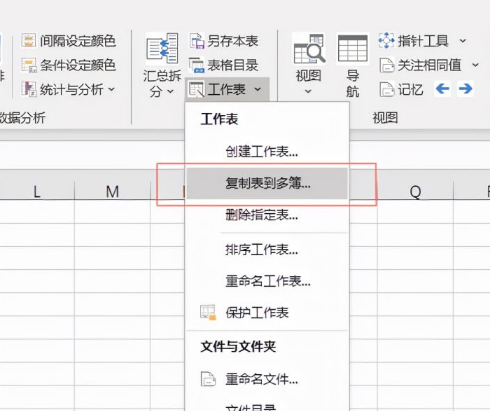Click the 记忆 label
Screen dimensions: 490x411
coord(411,89)
